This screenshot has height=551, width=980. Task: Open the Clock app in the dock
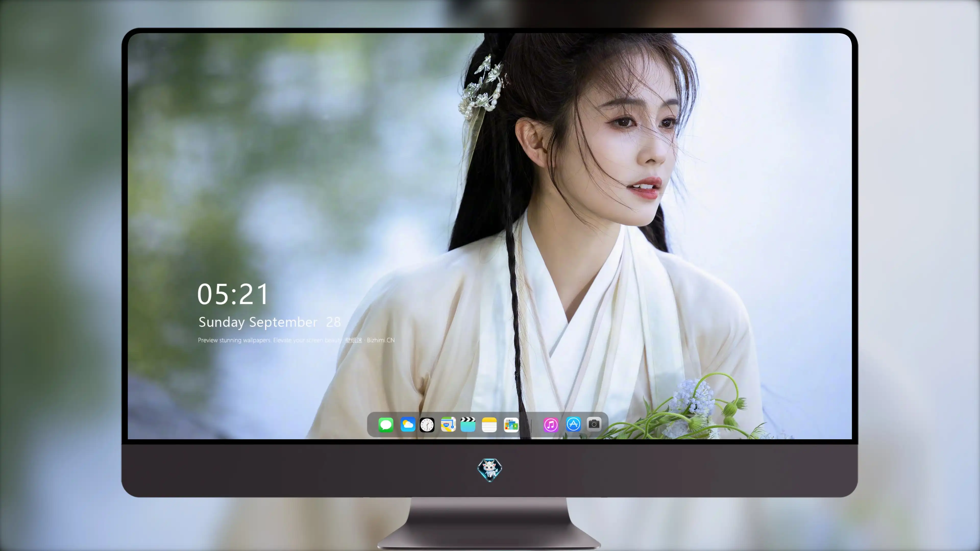tap(427, 425)
